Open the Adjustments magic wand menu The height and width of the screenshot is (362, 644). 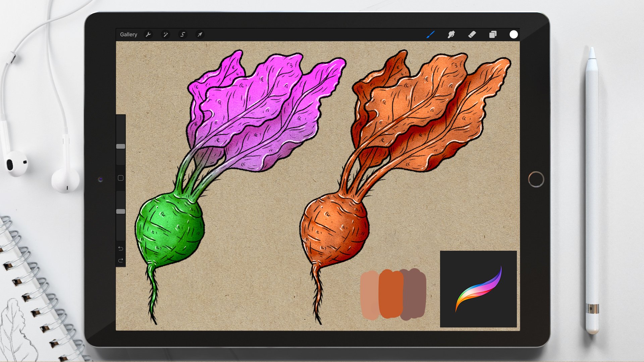pos(165,35)
